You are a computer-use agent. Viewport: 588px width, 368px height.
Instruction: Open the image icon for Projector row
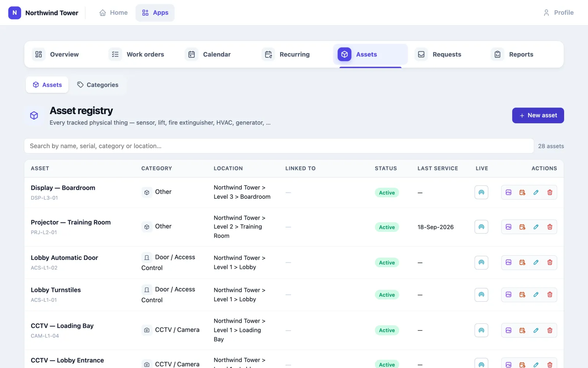point(509,227)
